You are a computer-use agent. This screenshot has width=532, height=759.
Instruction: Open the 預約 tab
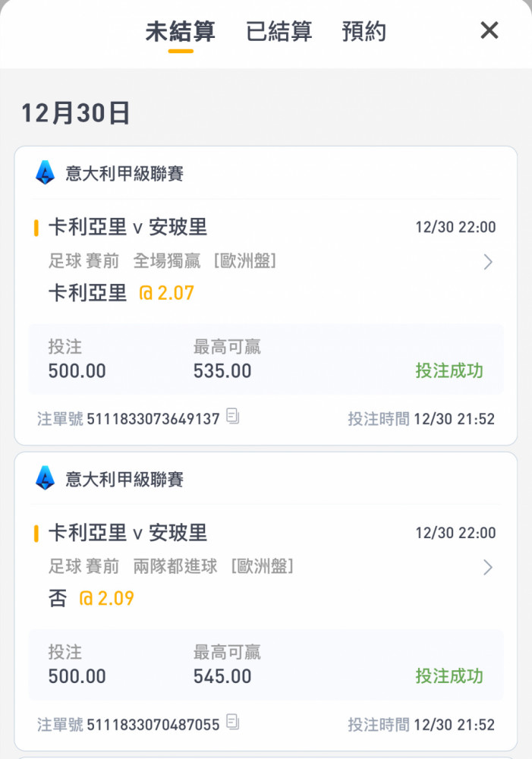364,32
